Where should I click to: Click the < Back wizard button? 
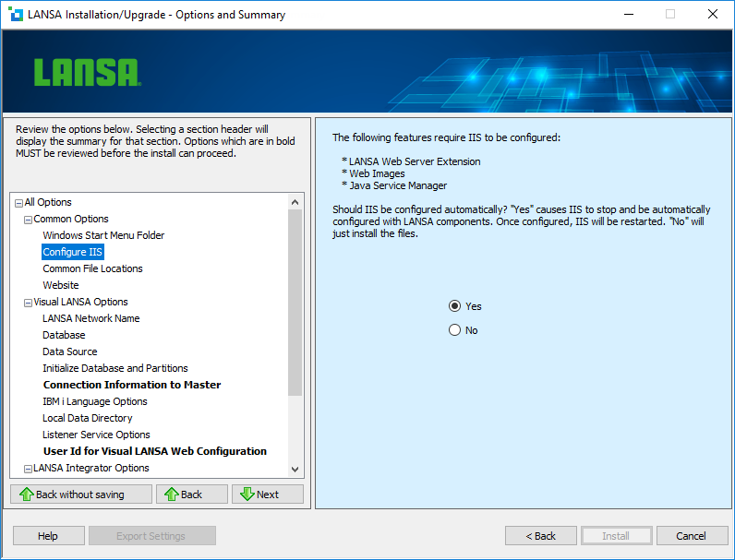pyautogui.click(x=541, y=536)
